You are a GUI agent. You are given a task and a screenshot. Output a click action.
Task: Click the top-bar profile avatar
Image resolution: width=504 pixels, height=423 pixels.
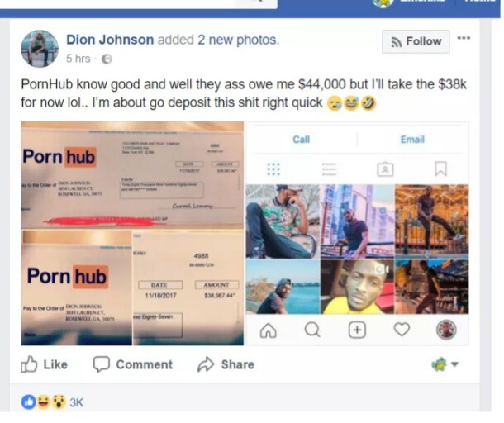(x=383, y=2)
